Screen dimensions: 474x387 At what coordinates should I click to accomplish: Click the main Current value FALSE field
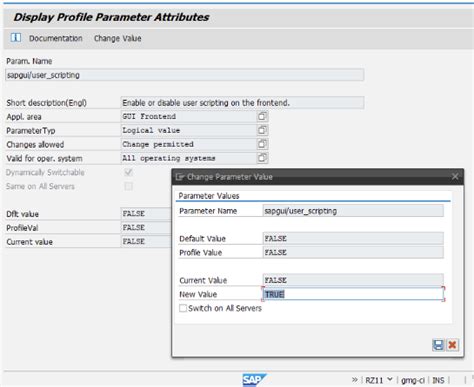pyautogui.click(x=146, y=242)
